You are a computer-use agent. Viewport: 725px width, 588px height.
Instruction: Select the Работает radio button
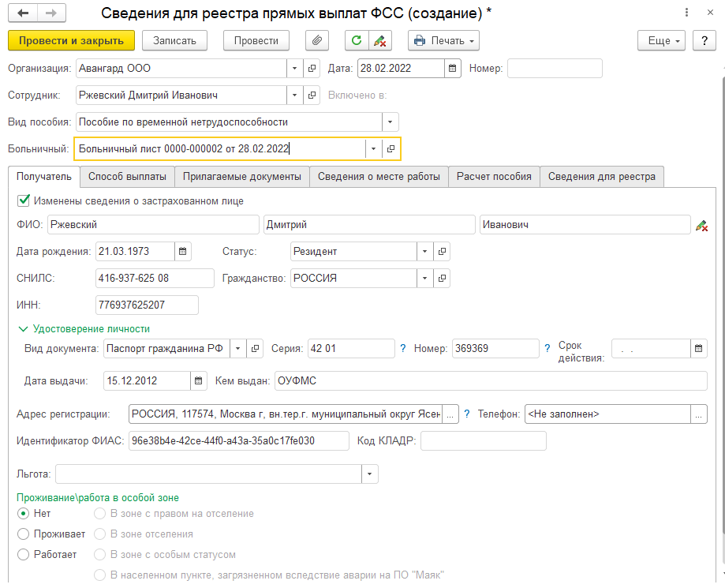23,555
